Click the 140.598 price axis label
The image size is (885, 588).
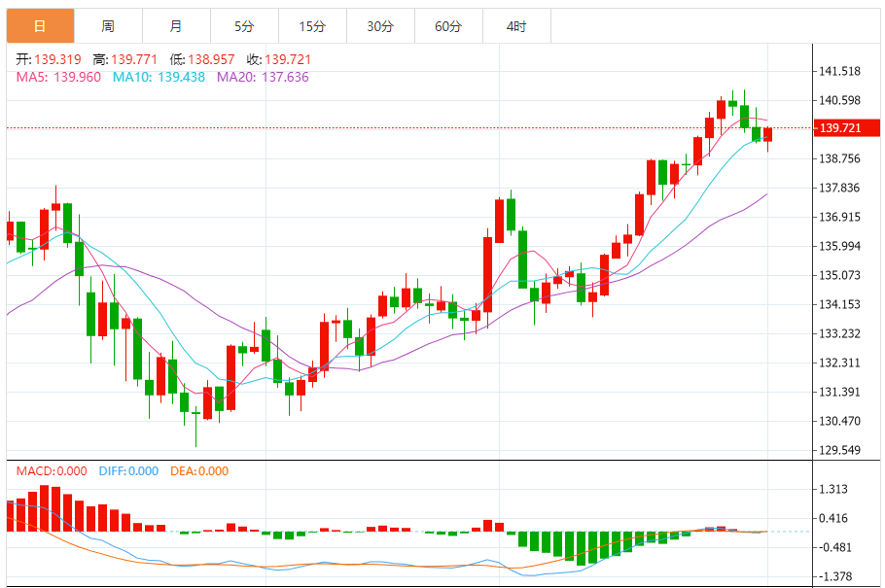840,100
